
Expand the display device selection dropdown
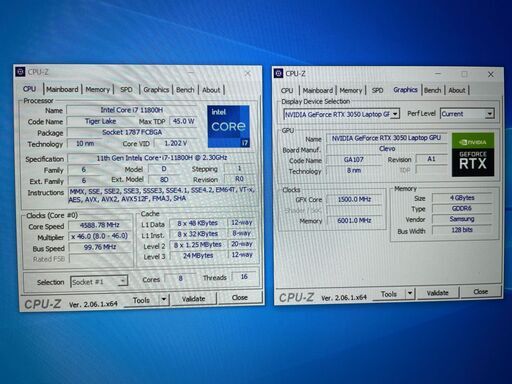[341, 114]
